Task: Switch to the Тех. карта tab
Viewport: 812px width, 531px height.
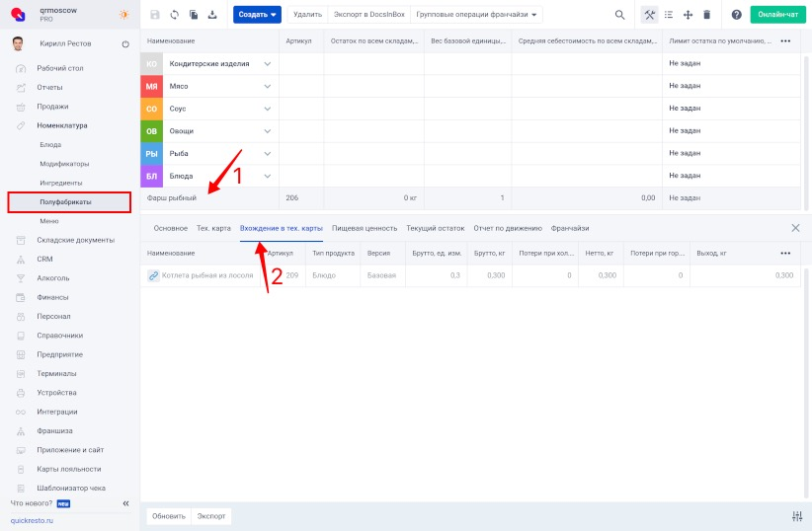Action: pos(213,228)
